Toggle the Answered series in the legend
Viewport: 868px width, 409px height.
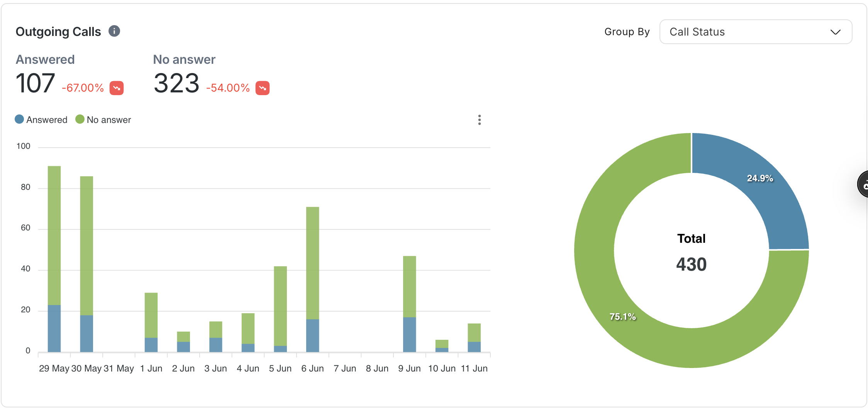pyautogui.click(x=46, y=120)
